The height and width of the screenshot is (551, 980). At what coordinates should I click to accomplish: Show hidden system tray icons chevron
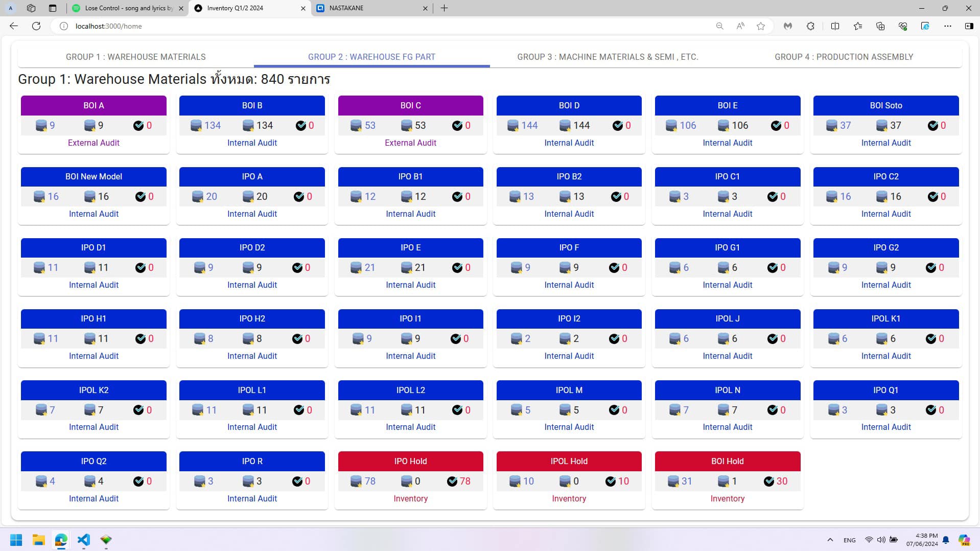pyautogui.click(x=830, y=540)
